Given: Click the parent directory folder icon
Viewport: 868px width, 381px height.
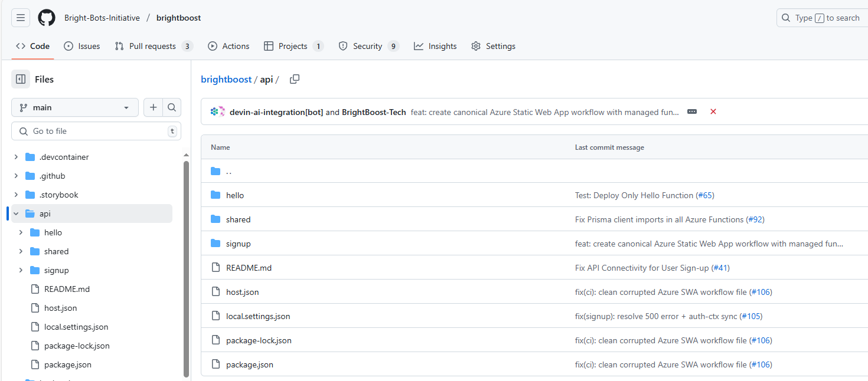Looking at the screenshot, I should point(216,171).
